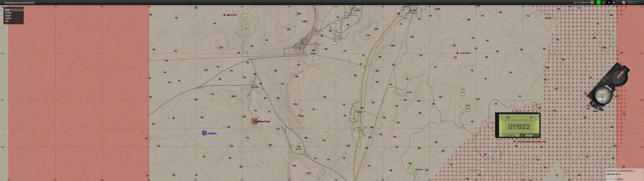Click the green marker color swatch
644x181 pixels.
[x=598, y=2]
